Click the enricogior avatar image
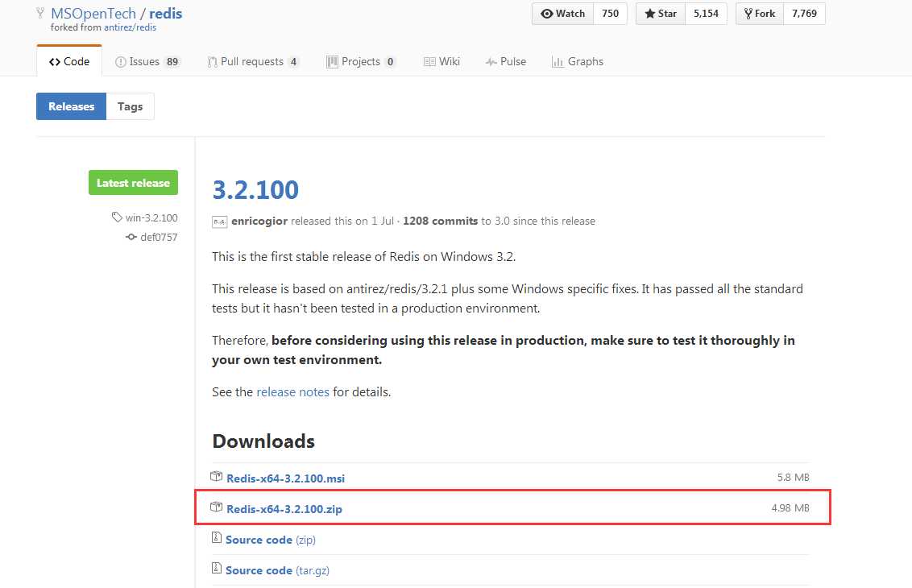 pos(219,222)
